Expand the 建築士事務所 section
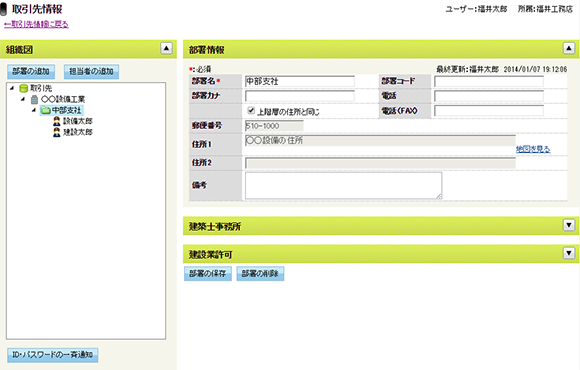 (x=569, y=225)
